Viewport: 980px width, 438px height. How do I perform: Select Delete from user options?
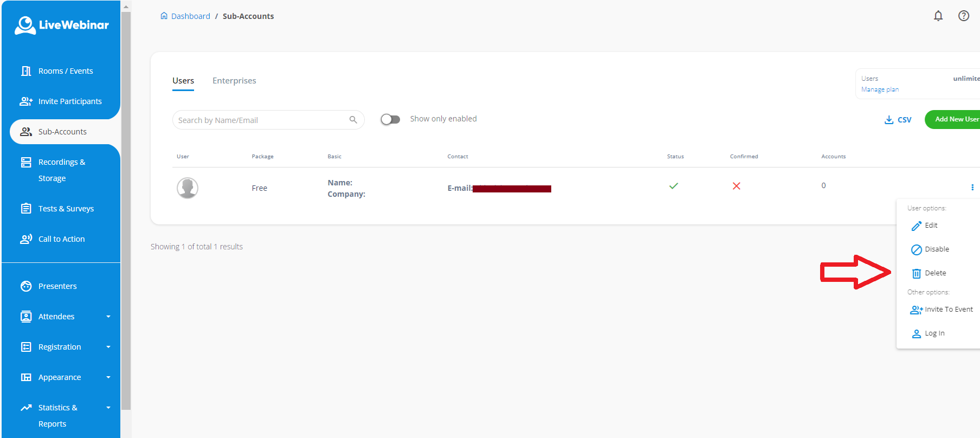click(x=935, y=273)
